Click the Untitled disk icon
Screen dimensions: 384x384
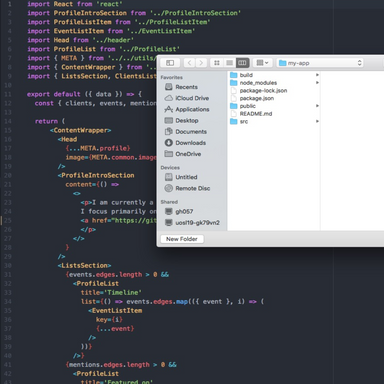[x=169, y=177]
